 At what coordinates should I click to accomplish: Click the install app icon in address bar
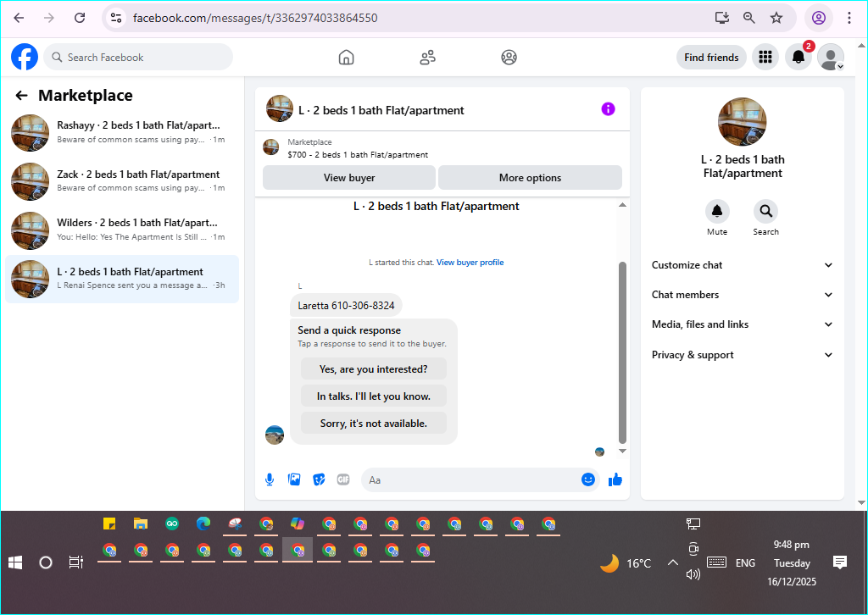click(722, 18)
